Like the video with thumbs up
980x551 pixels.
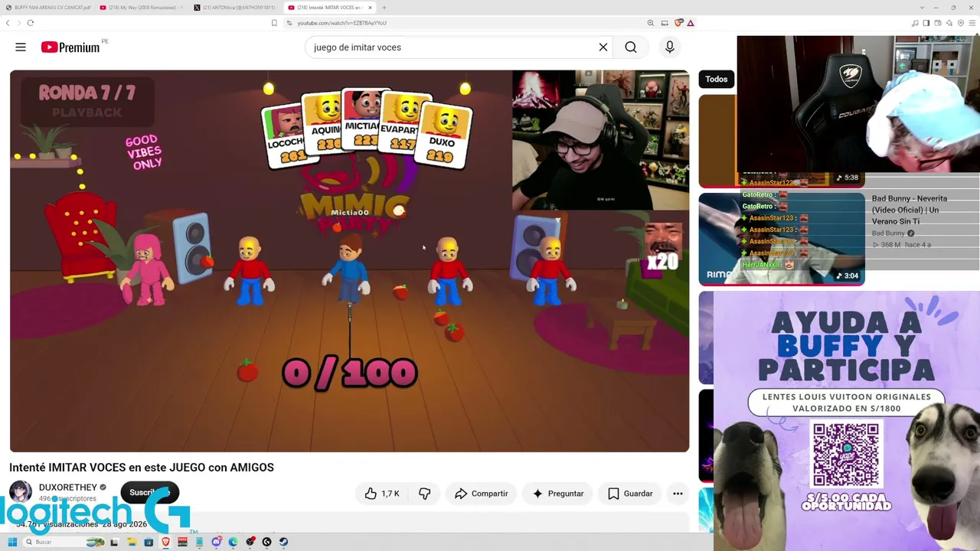tap(382, 494)
